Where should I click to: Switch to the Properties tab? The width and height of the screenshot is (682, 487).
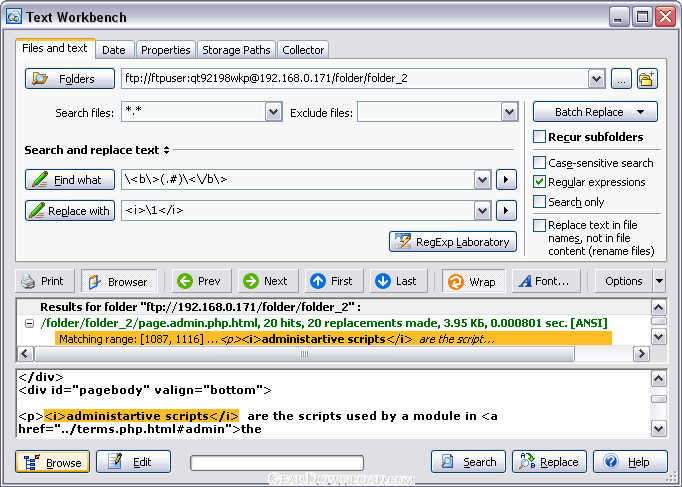[166, 50]
